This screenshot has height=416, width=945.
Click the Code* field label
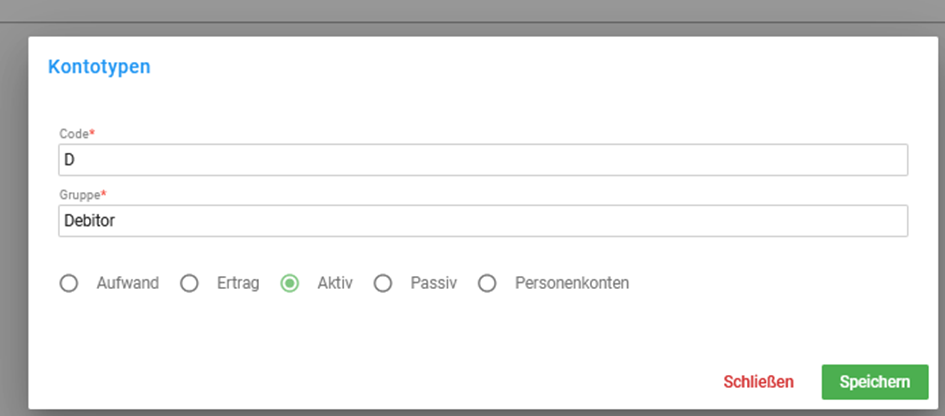[x=78, y=134]
